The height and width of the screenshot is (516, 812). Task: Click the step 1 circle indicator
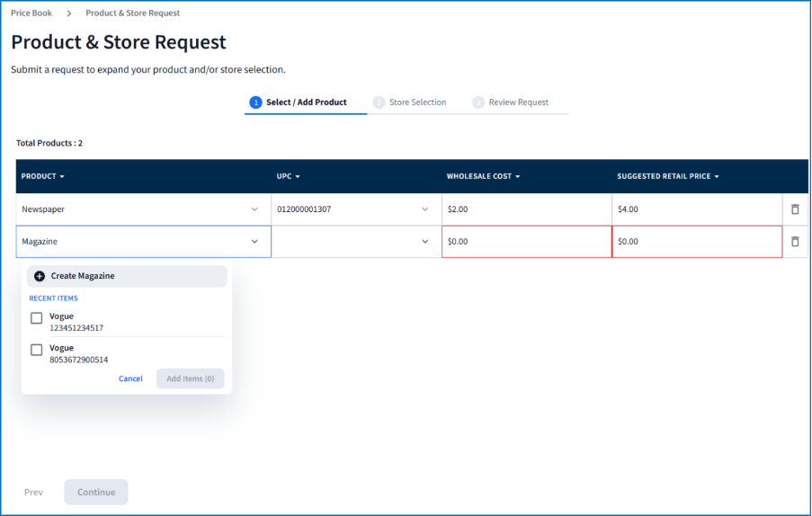(255, 102)
